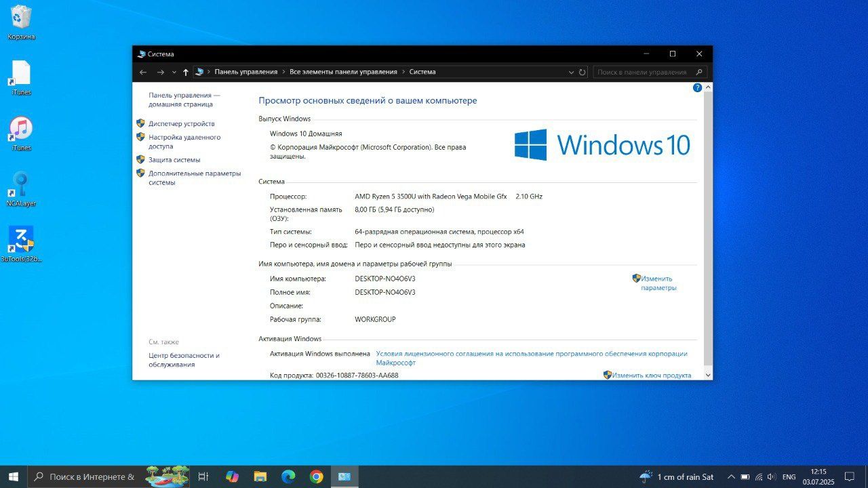This screenshot has width=868, height=488.
Task: Go back with the left arrow in Система window
Action: 143,72
